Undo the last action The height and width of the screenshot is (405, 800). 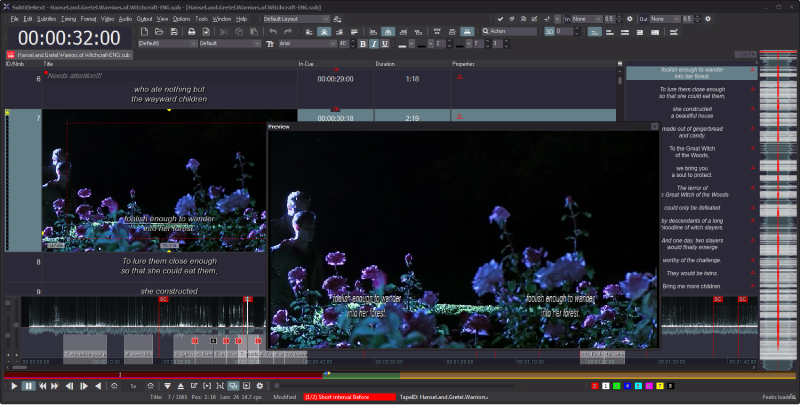[273, 32]
